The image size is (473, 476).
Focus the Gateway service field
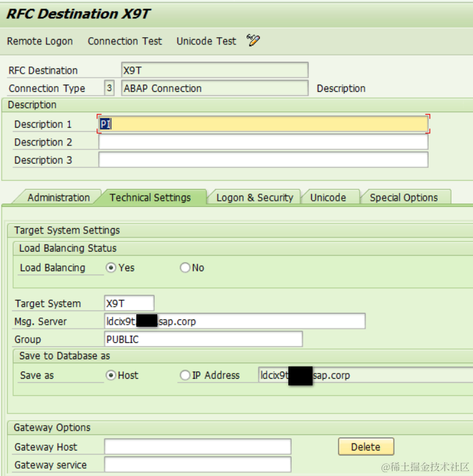[198, 464]
